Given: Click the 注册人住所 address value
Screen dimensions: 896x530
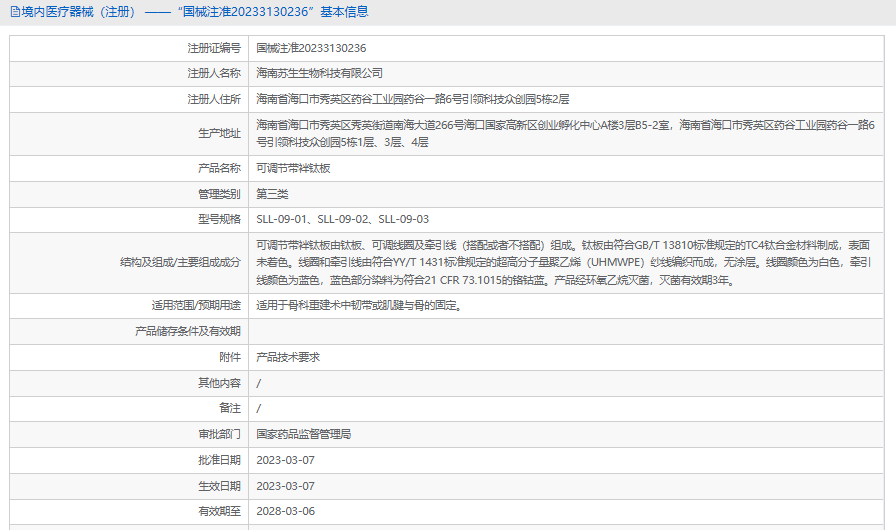Looking at the screenshot, I should click(413, 99).
